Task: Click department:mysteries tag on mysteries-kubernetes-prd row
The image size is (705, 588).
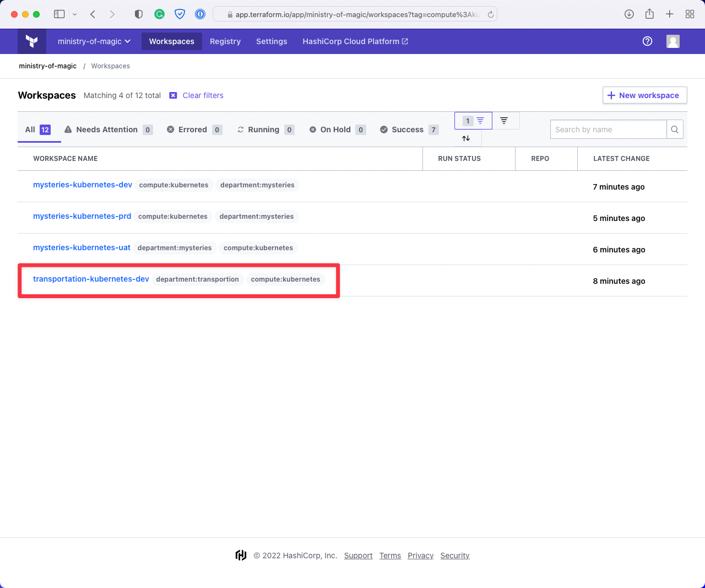Action: point(257,217)
